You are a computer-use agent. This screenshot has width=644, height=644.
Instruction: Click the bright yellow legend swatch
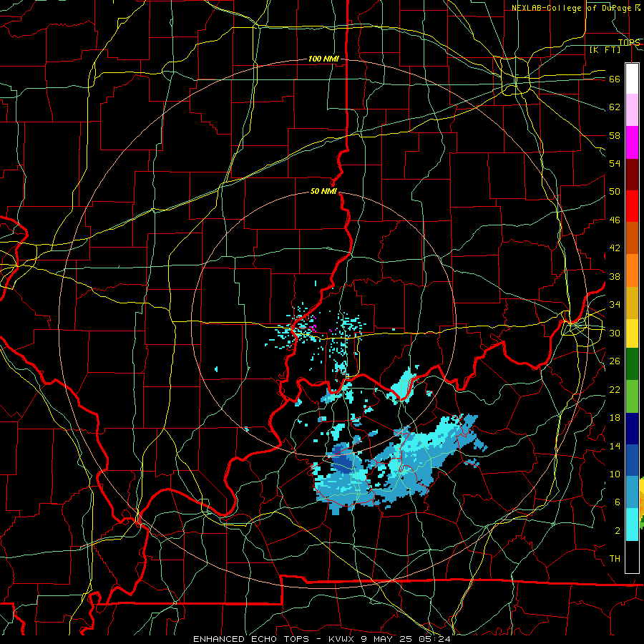[x=632, y=333]
